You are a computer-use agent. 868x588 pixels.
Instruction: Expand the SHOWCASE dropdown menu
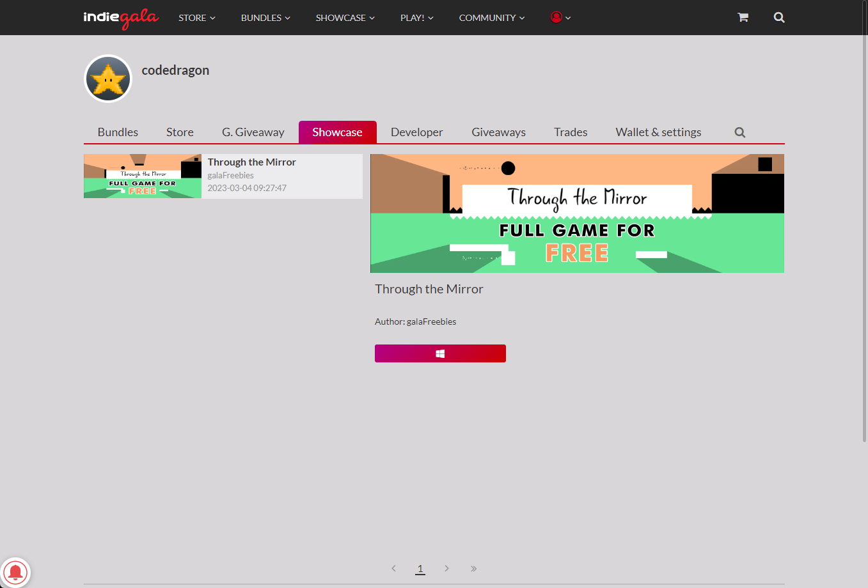[x=345, y=18]
